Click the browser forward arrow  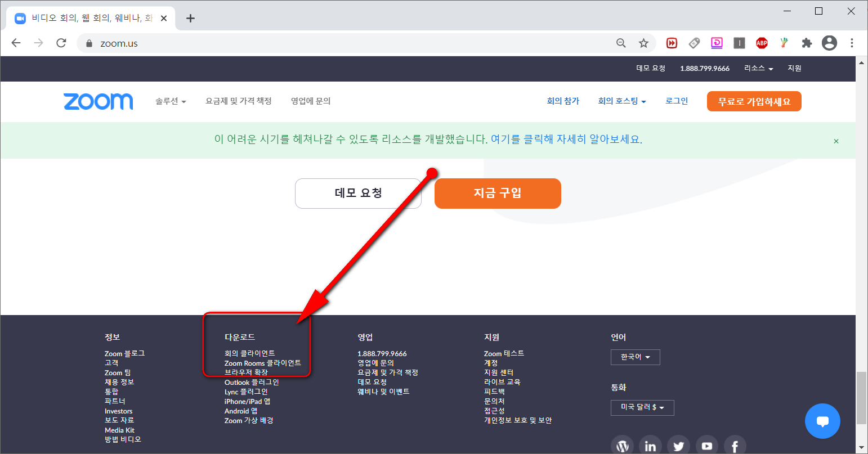pyautogui.click(x=38, y=43)
